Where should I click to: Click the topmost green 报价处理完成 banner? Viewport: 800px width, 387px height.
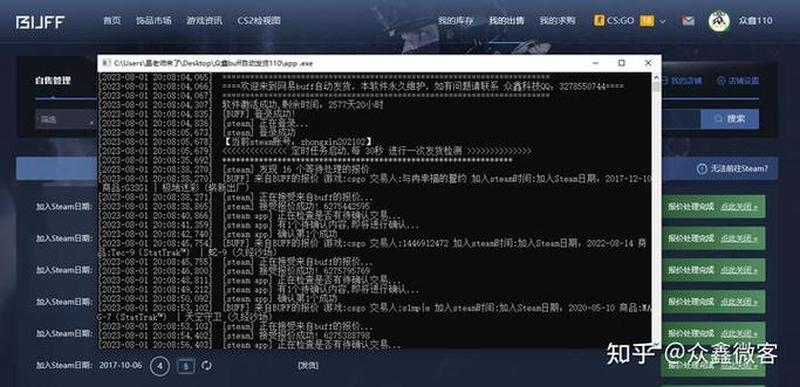713,207
